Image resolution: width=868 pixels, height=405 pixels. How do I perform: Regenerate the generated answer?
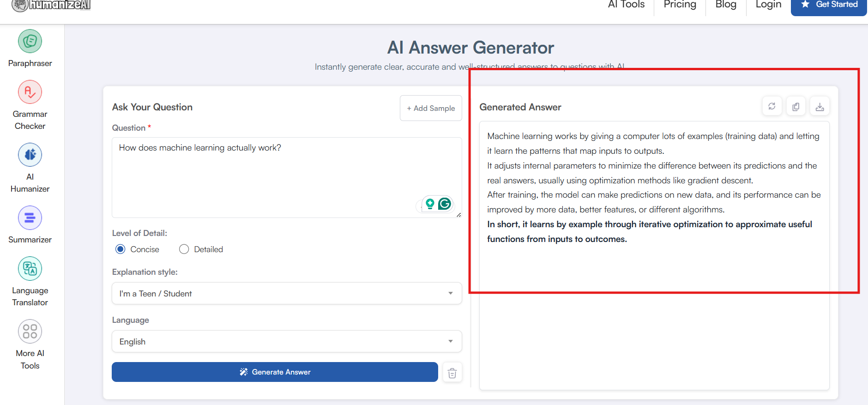772,107
